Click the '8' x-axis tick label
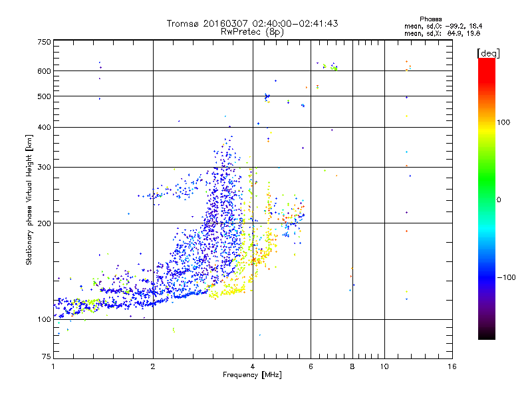This screenshot has width=532, height=399. point(352,366)
